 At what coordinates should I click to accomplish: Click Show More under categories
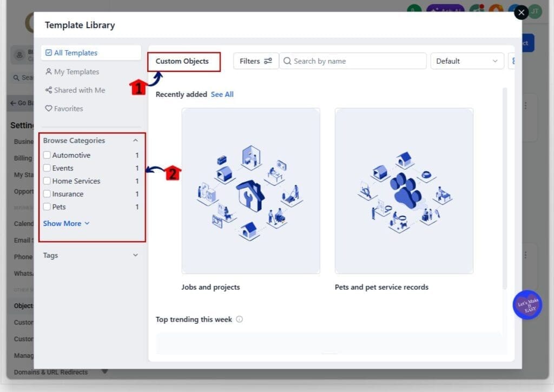point(66,223)
